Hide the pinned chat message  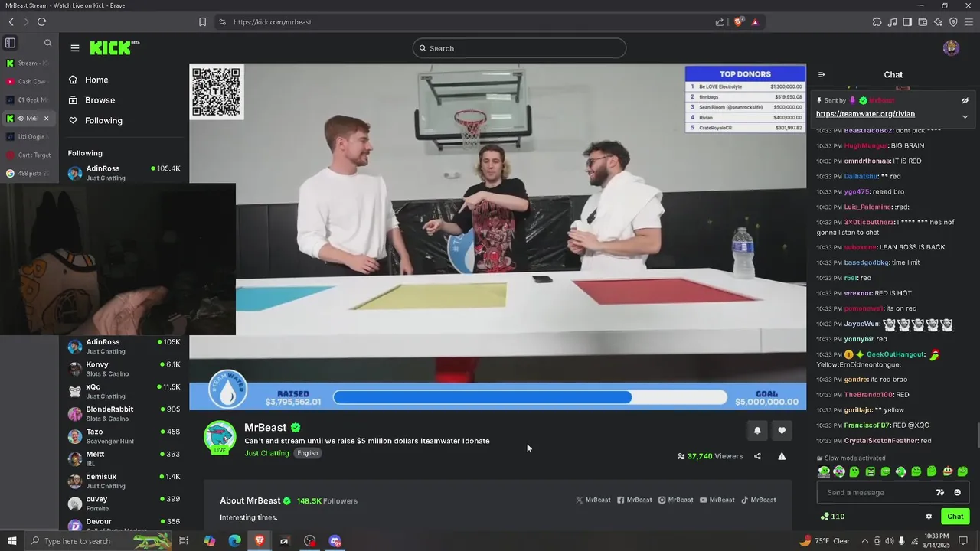(x=965, y=100)
